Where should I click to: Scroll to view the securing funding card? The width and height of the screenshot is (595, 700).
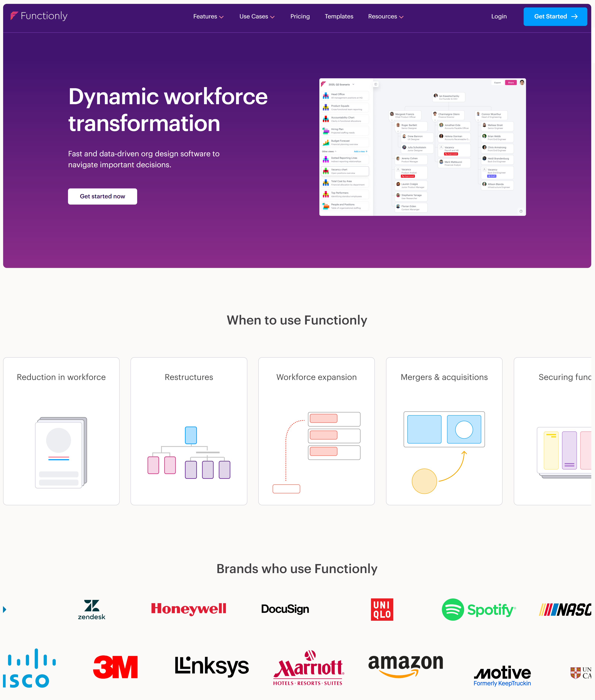(561, 431)
